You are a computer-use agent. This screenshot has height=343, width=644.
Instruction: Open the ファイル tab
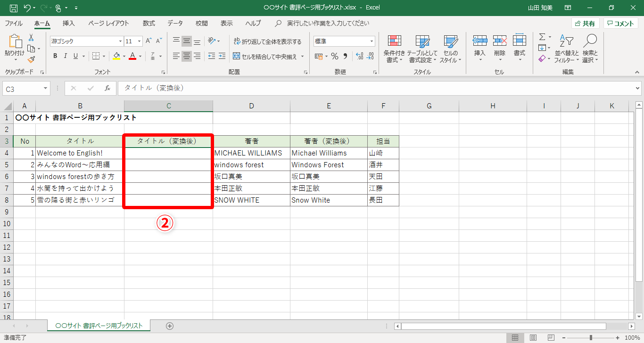coord(14,23)
